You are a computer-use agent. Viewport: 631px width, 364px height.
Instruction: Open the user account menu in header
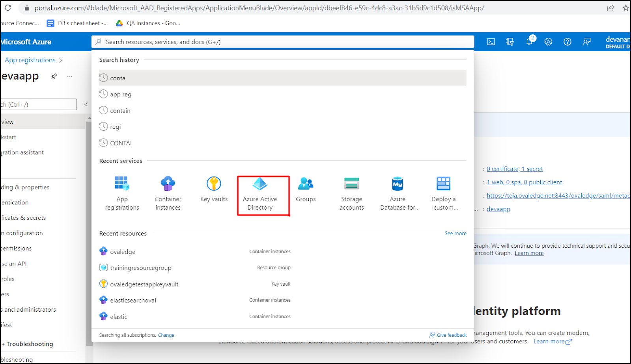(617, 42)
